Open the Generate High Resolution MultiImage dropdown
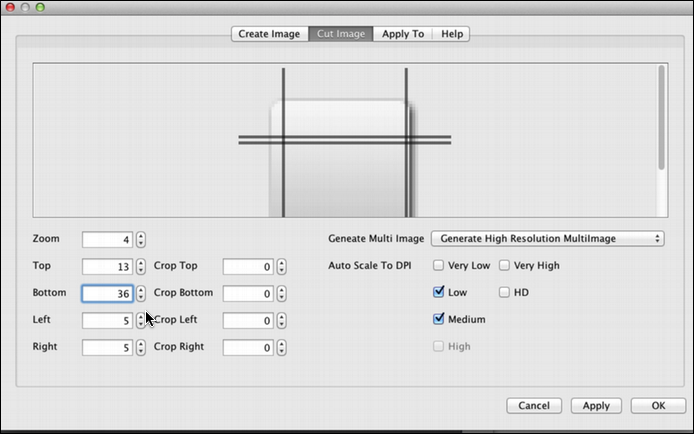Image resolution: width=694 pixels, height=434 pixels. point(547,238)
